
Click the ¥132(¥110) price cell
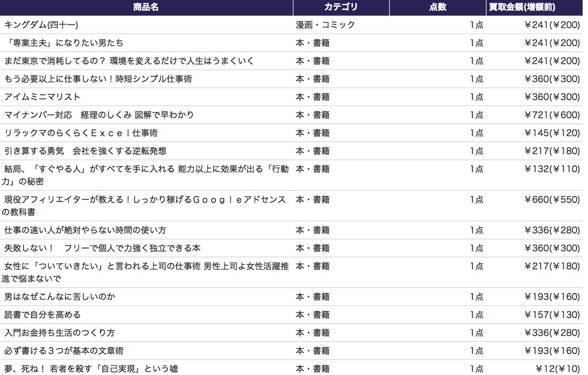click(x=552, y=169)
